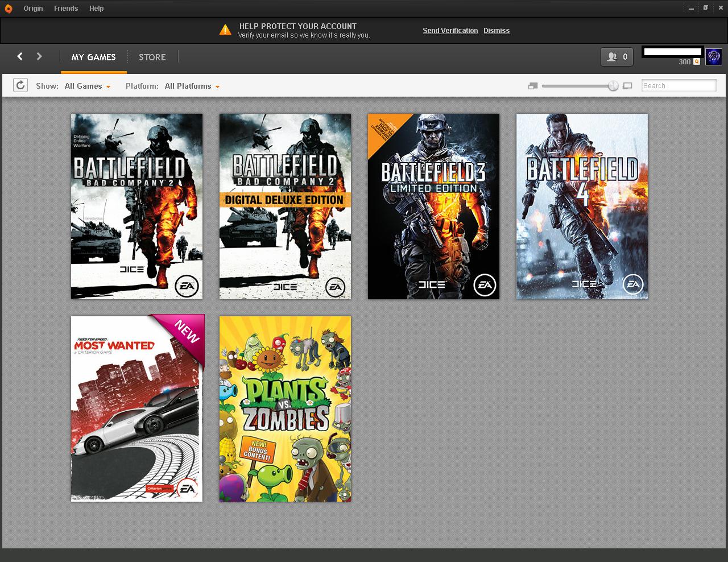Click the 300 Origin points coin icon
Screen dimensions: 728x562
(x=697, y=62)
